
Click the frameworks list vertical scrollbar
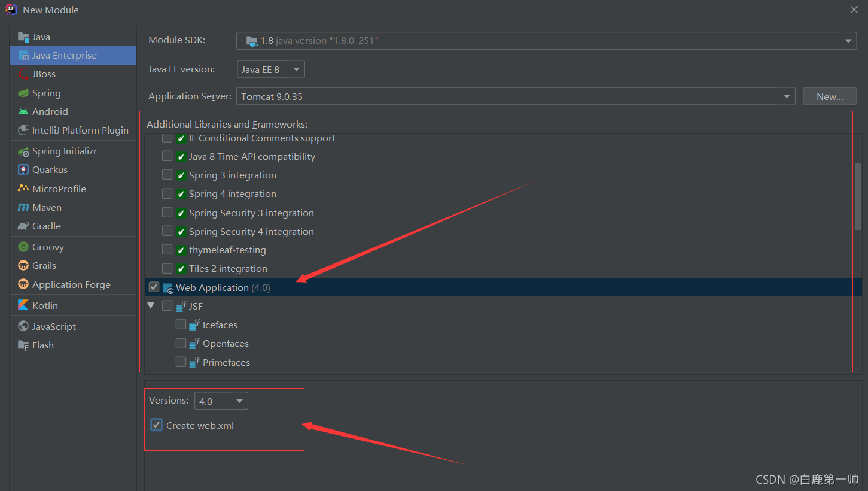(x=858, y=196)
